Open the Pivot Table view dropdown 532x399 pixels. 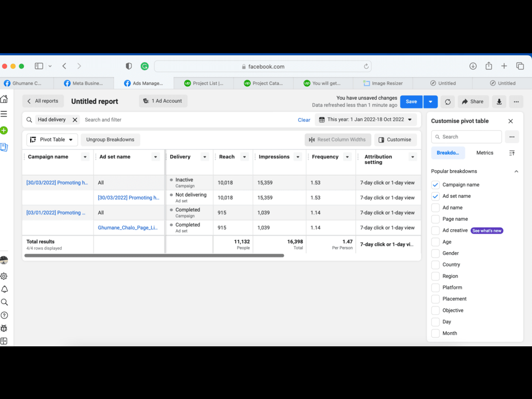[52, 139]
